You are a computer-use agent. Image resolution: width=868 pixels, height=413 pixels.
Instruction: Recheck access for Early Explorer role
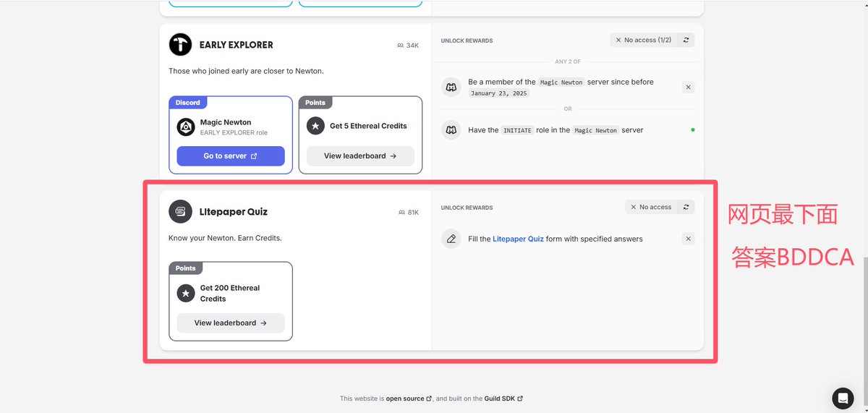pos(686,40)
